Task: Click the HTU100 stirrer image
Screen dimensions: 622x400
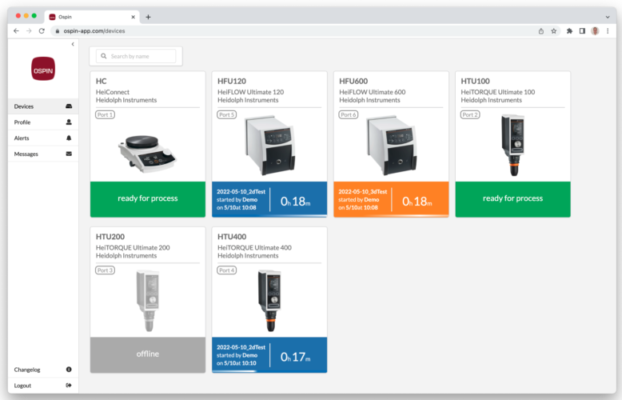Action: (x=513, y=145)
